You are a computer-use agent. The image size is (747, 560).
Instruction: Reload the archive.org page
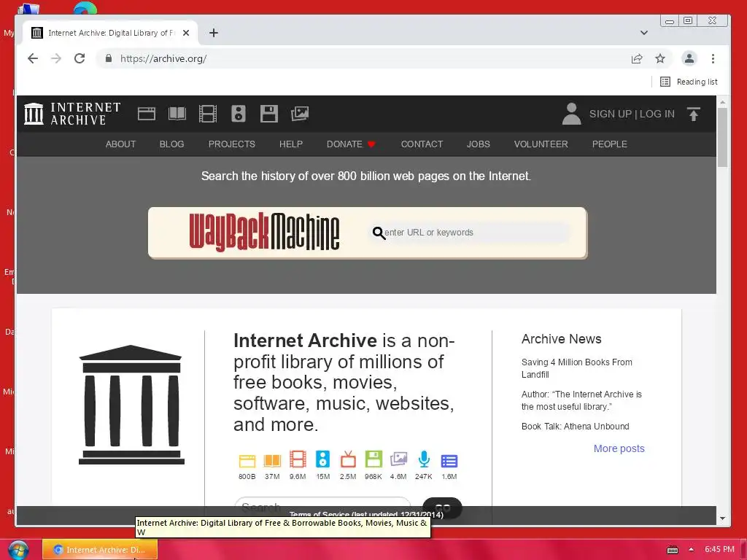tap(80, 58)
